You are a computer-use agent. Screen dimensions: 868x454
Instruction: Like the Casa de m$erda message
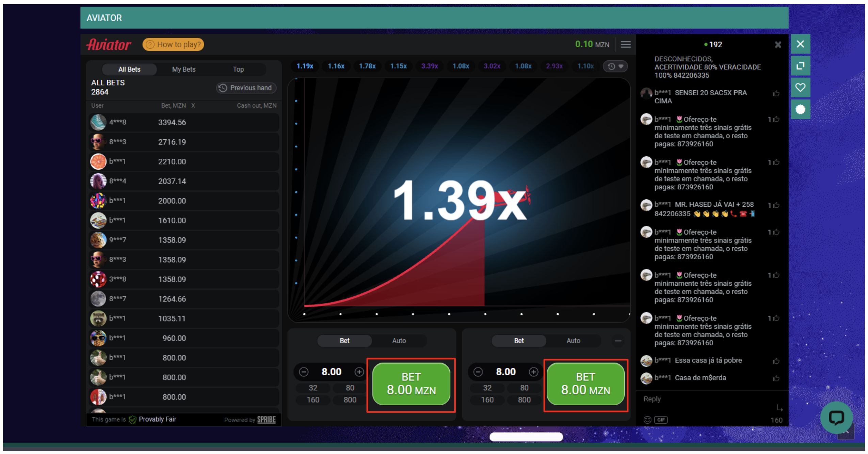coord(776,378)
